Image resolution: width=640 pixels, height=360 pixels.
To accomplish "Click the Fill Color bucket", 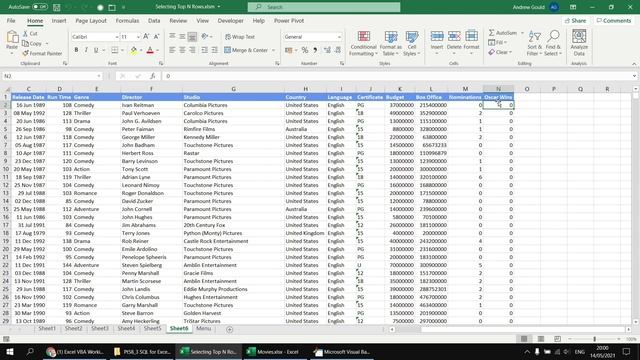I will tap(133, 50).
